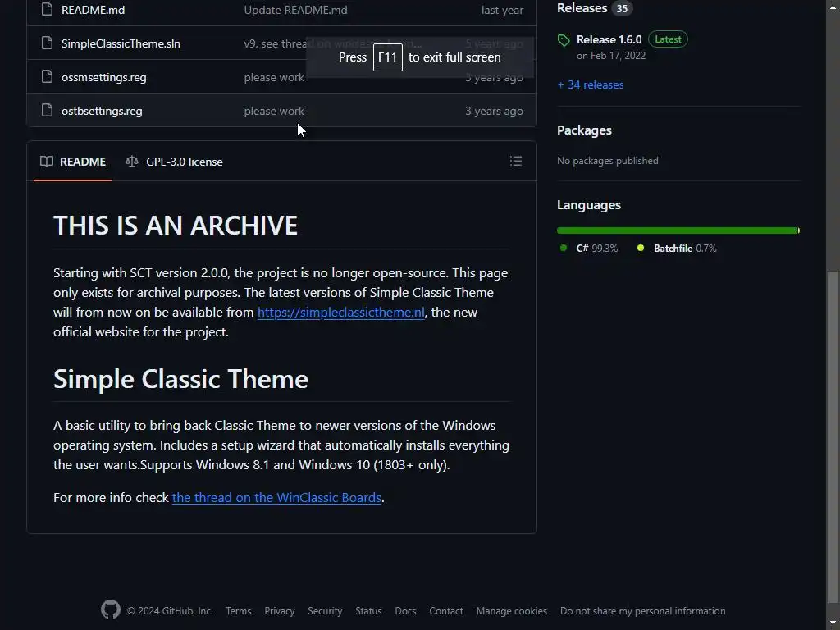The image size is (840, 630).
Task: Click the book icon on README tab
Action: point(47,162)
